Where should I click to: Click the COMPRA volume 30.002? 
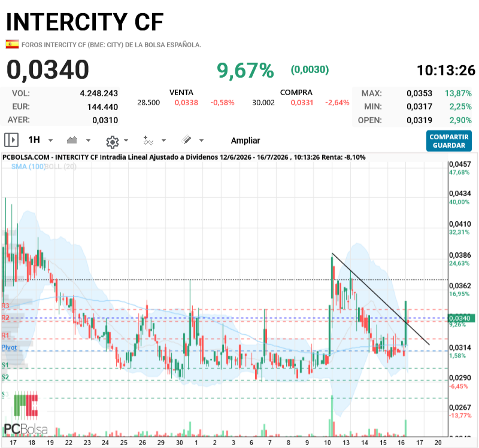[263, 102]
